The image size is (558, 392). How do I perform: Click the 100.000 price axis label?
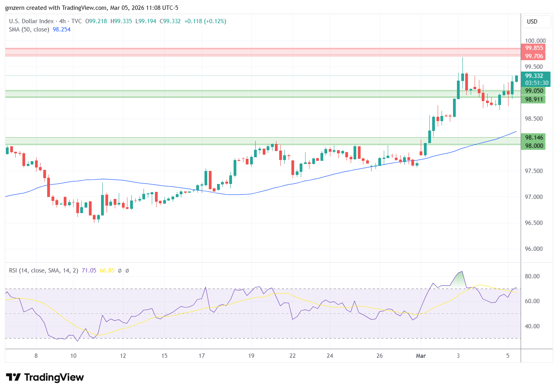(535, 41)
